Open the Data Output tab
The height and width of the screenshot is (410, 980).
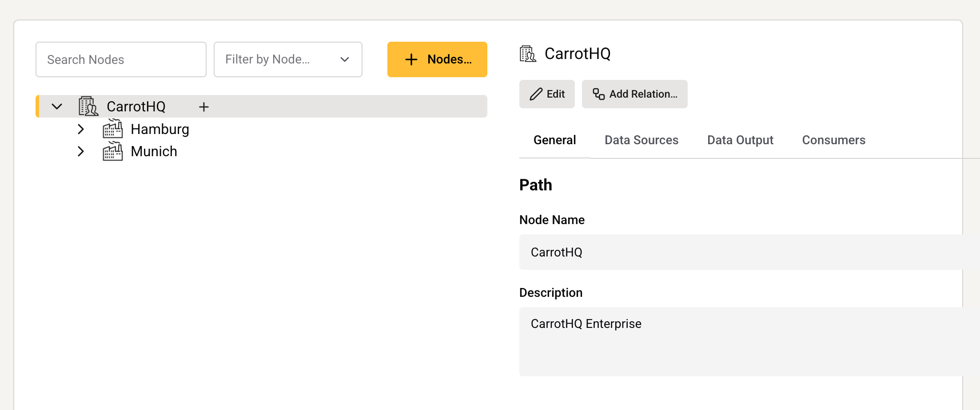(x=740, y=140)
